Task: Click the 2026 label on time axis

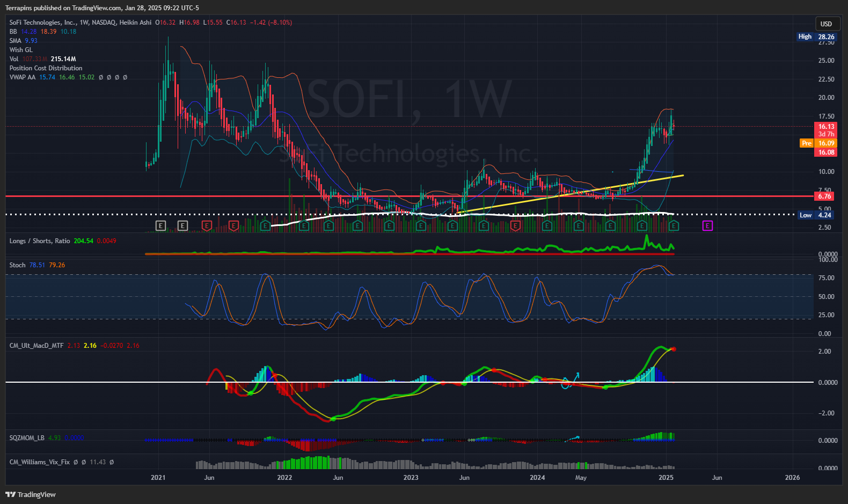Action: 792,477
